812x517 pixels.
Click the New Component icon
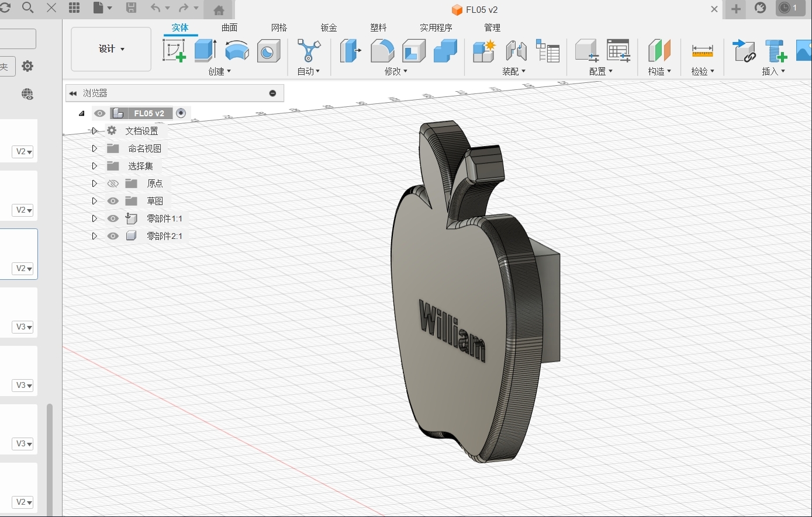click(484, 51)
